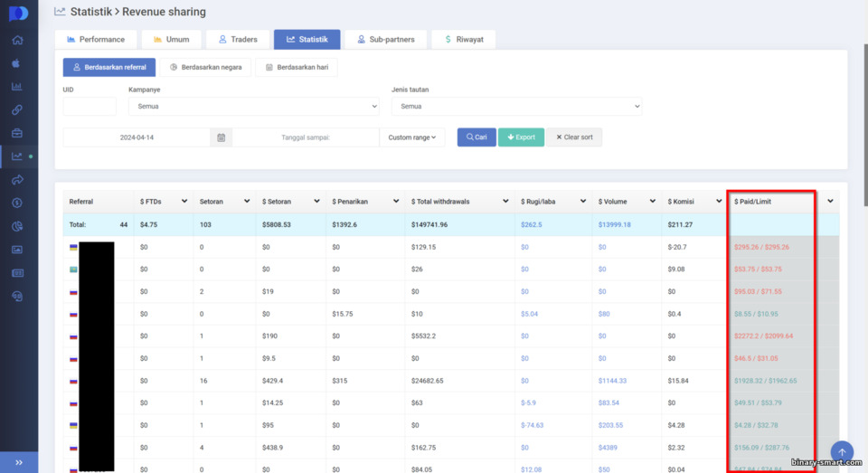868x473 pixels.
Task: Click total Rugi/laba value $262.5
Action: pos(532,225)
